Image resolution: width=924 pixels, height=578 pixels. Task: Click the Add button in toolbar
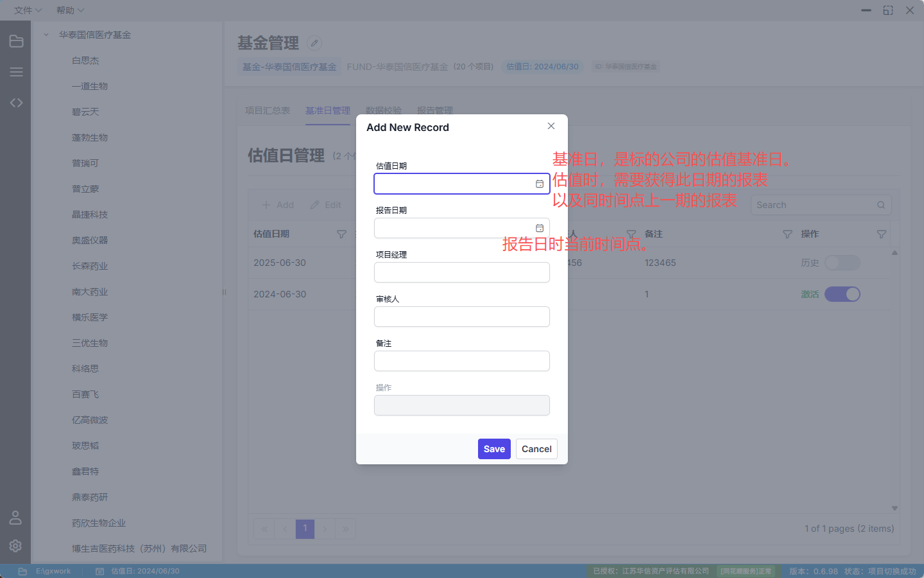[278, 205]
